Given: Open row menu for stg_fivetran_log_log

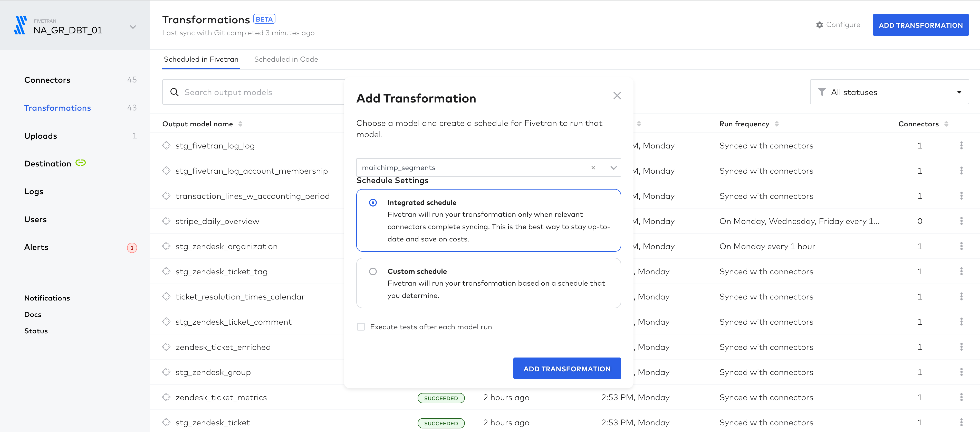Looking at the screenshot, I should 961,146.
